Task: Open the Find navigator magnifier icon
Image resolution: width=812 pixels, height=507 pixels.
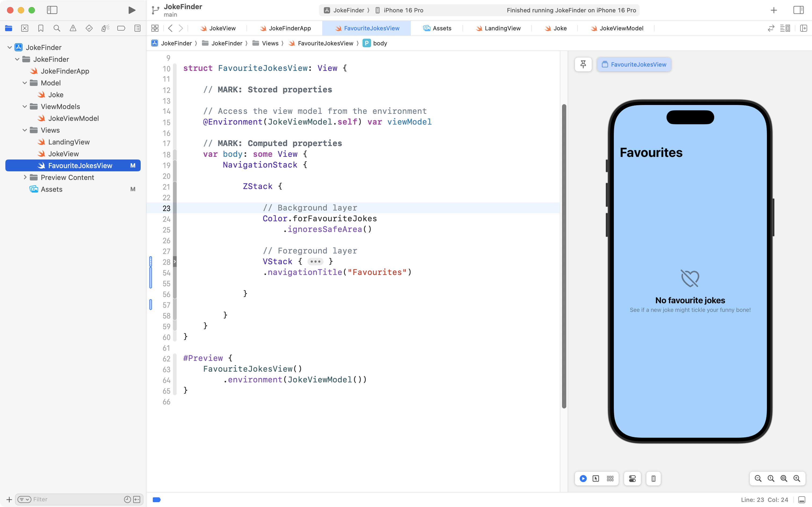Action: pos(57,28)
